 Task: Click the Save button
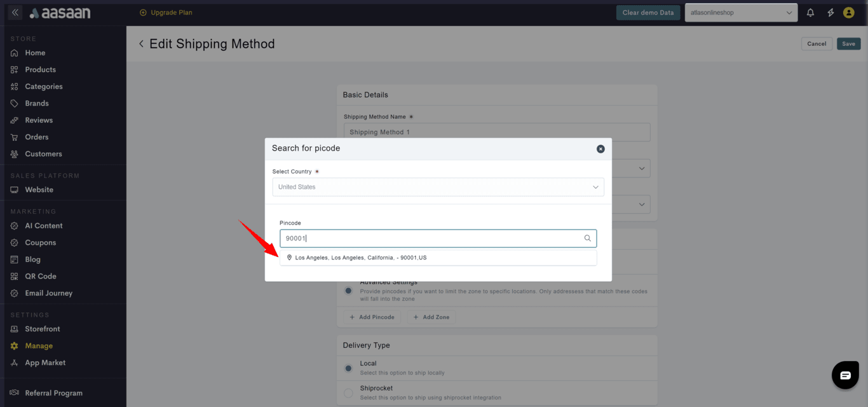point(848,44)
